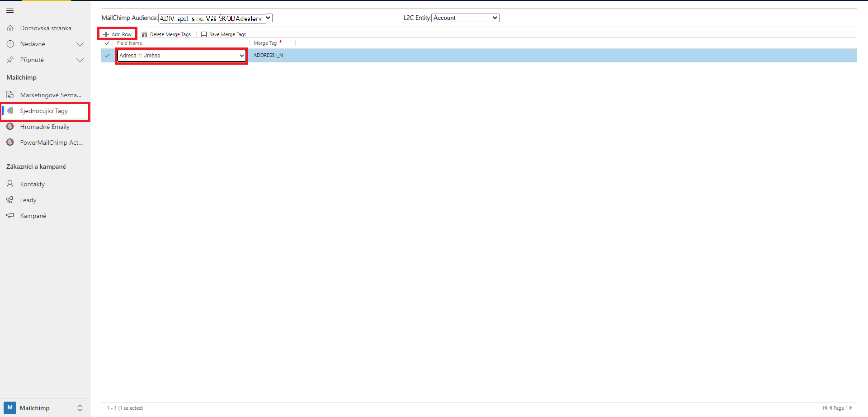Click the Add Row button
This screenshot has height=417, width=868.
118,34
